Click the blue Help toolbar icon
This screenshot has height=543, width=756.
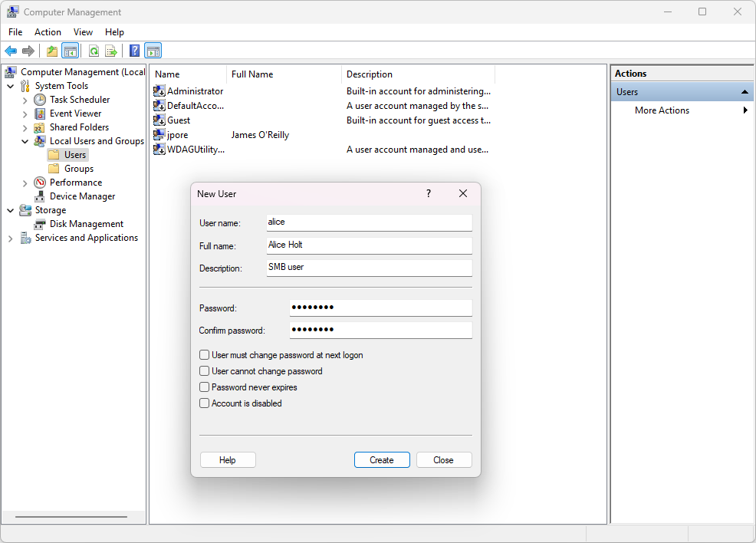coord(134,51)
